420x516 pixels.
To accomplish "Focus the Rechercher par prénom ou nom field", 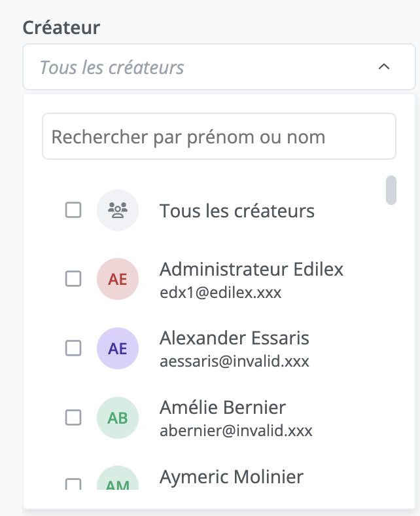I will tap(219, 136).
